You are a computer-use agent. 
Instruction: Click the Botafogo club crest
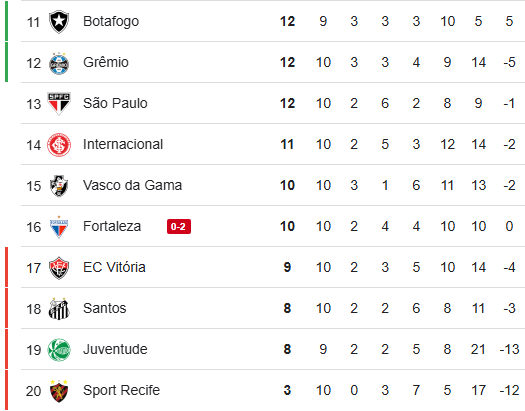point(59,21)
